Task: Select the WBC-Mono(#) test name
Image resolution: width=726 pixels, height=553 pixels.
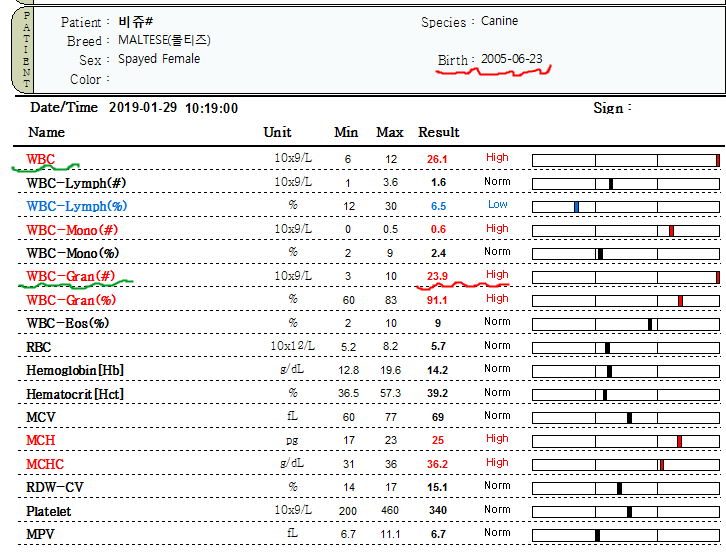Action: point(72,230)
